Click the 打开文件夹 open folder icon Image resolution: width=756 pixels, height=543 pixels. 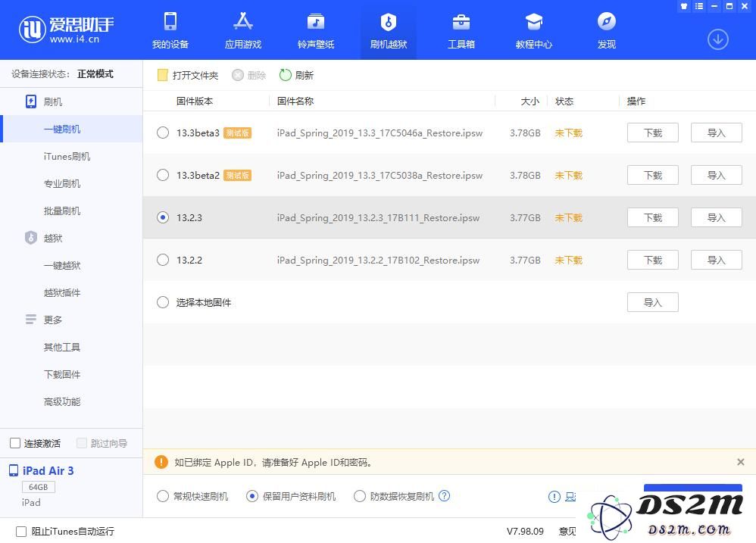(162, 75)
